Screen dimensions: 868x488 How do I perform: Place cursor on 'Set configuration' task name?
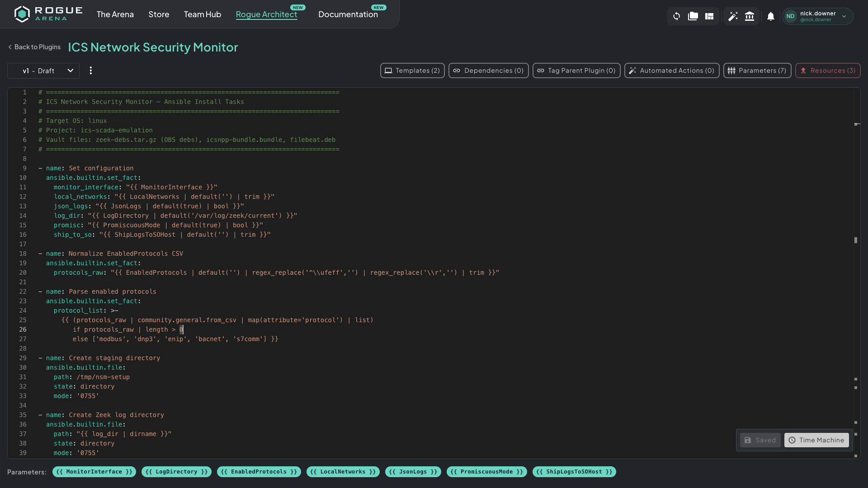(x=101, y=168)
